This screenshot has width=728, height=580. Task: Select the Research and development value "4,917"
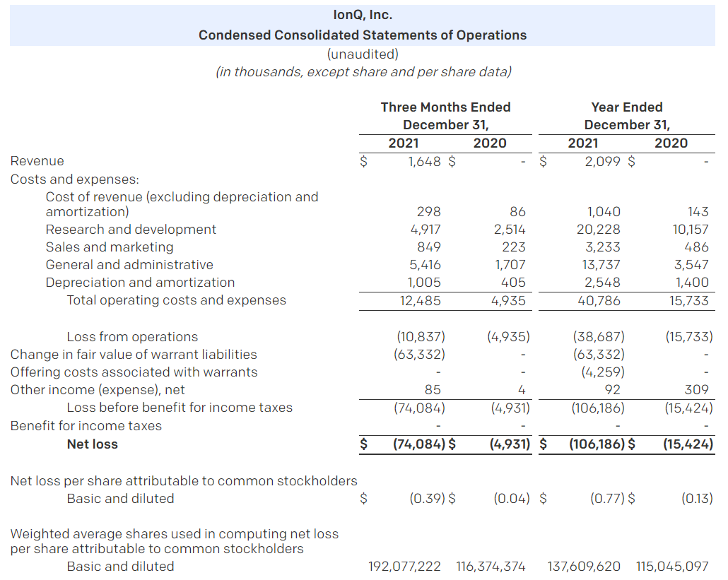(425, 229)
